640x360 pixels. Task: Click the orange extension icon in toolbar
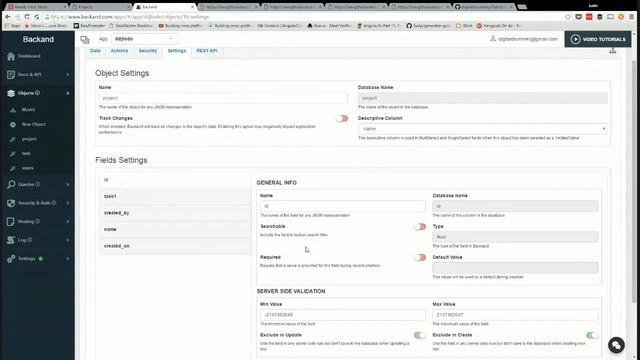point(621,17)
